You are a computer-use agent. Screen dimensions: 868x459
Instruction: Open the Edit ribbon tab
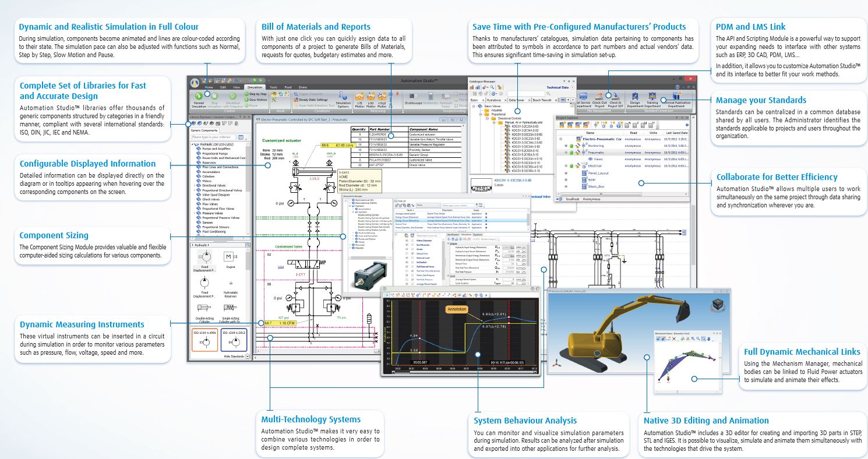223,86
